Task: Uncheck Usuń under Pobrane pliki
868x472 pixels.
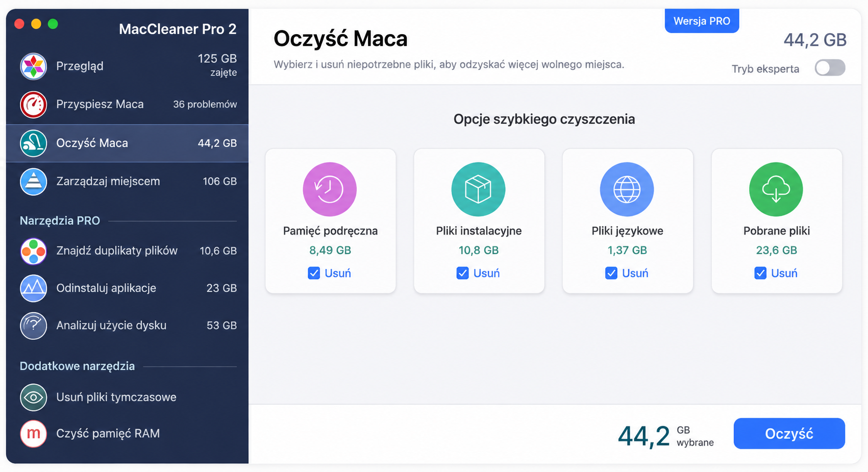Action: pos(760,273)
